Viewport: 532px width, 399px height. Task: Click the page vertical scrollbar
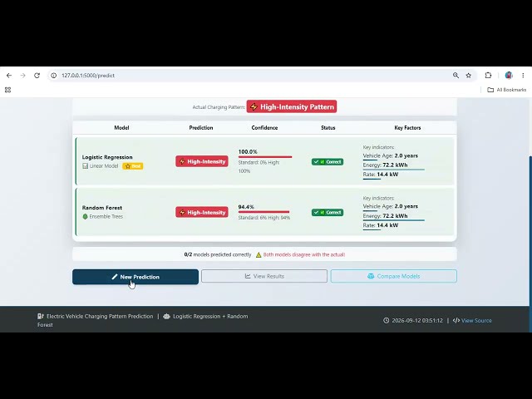tap(530, 244)
